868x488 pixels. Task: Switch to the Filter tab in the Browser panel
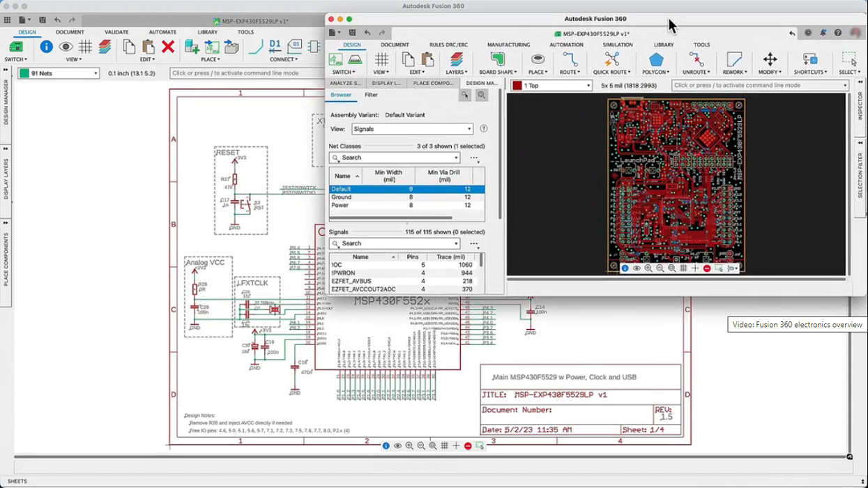coord(371,95)
